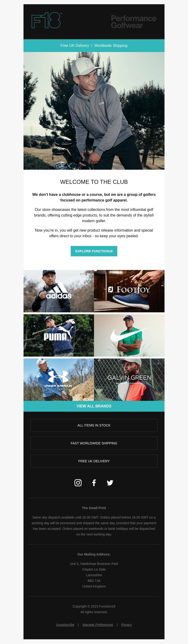Open the Privacy link

127,624
